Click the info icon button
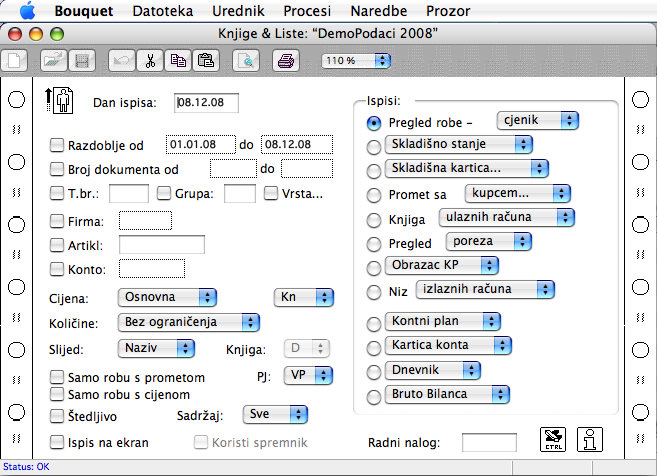This screenshot has width=657, height=476. tap(590, 440)
